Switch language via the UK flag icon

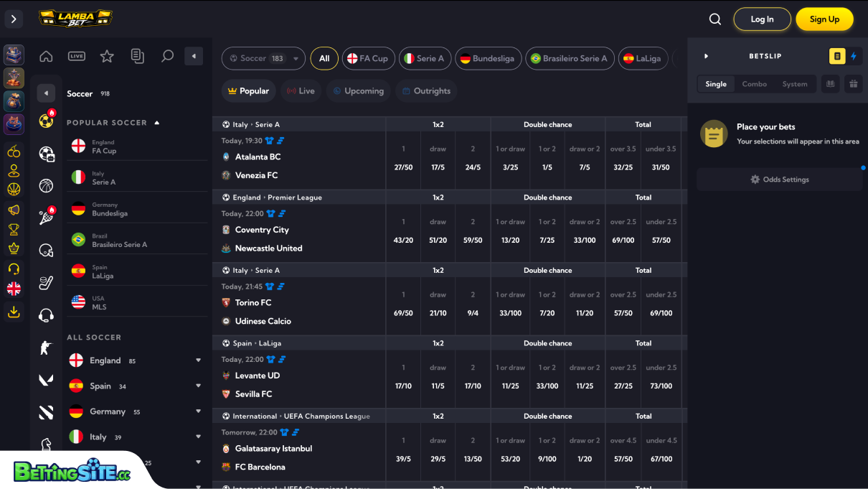(x=14, y=289)
